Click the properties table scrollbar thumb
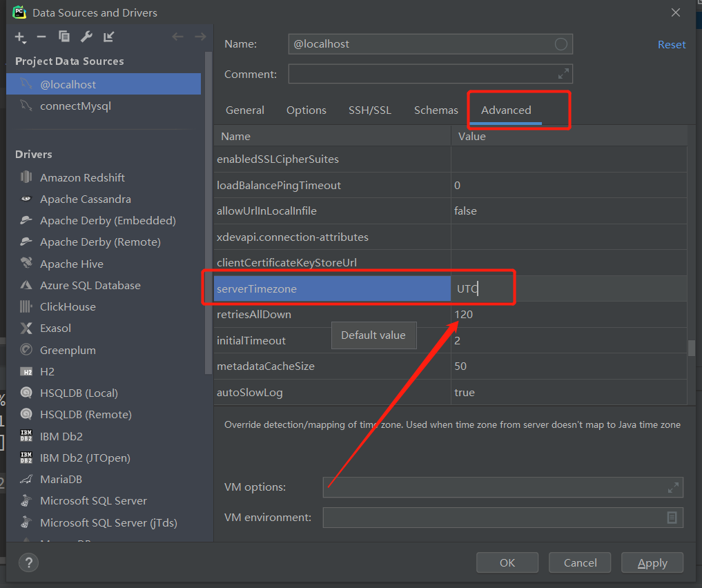Viewport: 702px width, 588px height. coord(692,348)
